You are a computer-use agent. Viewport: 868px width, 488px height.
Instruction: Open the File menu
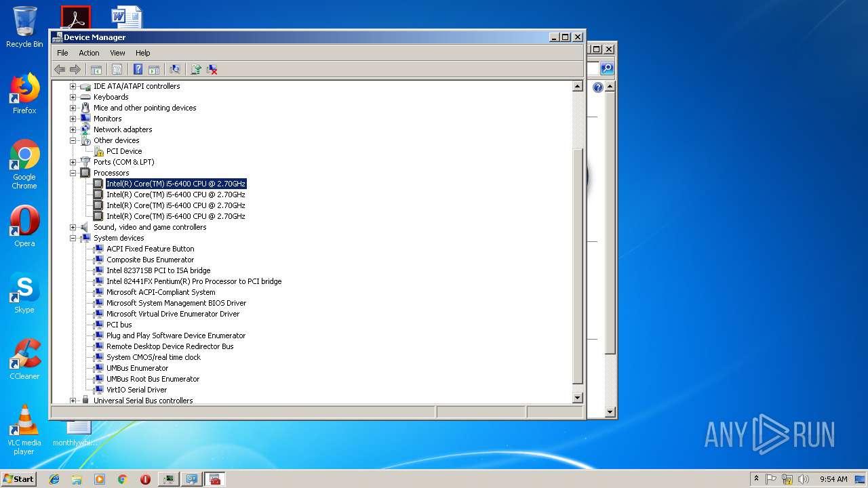[62, 53]
